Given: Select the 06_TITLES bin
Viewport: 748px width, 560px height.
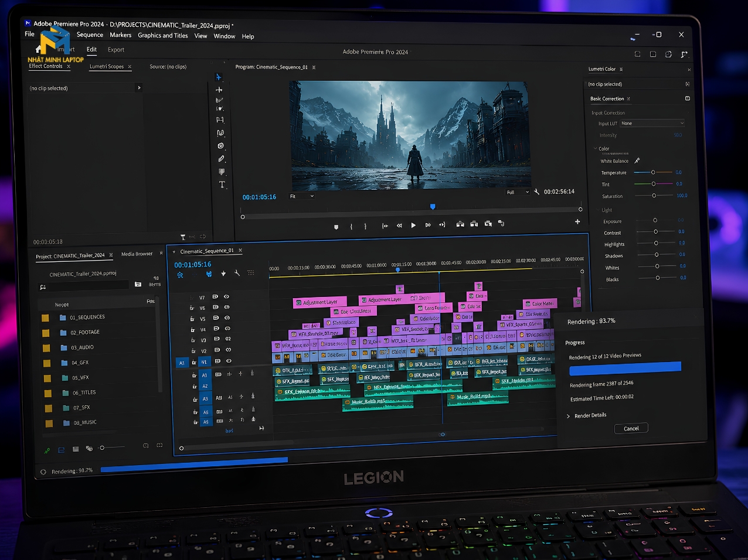Looking at the screenshot, I should (84, 392).
